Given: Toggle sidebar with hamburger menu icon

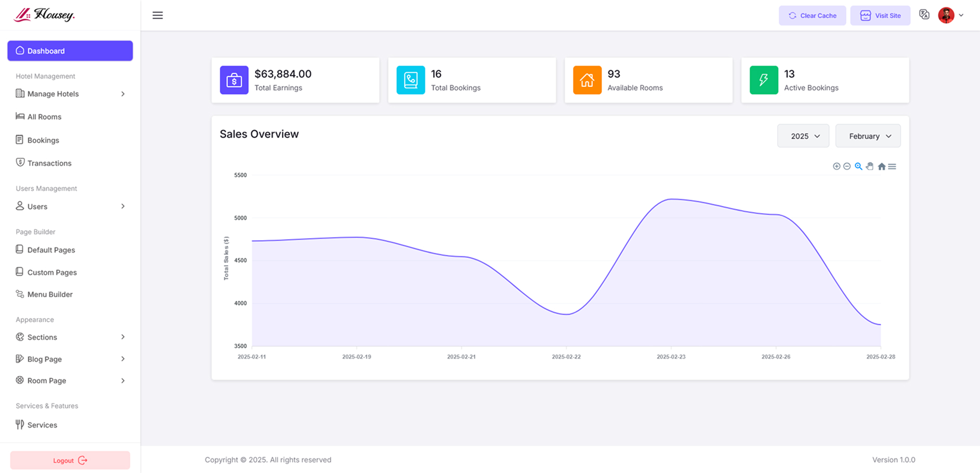Looking at the screenshot, I should (158, 16).
